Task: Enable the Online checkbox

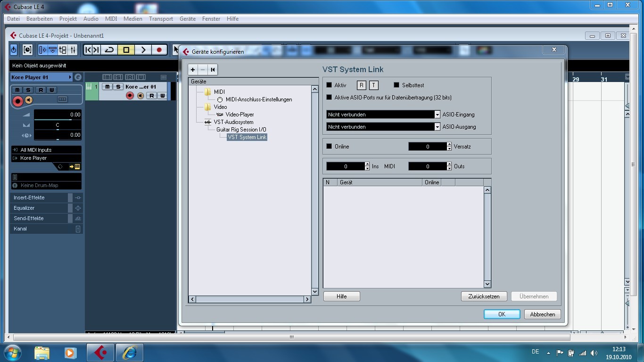Action: [x=329, y=147]
